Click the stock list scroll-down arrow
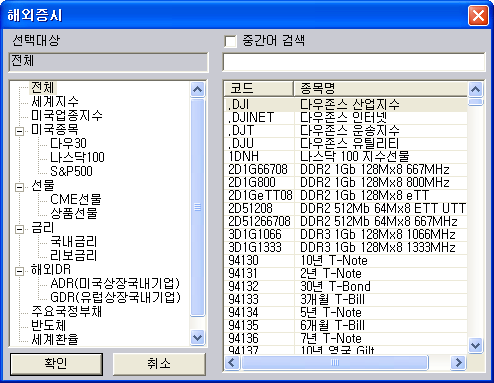494x383 pixels. (475, 345)
